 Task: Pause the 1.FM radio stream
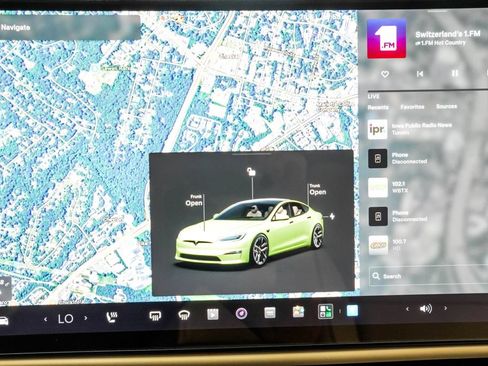[455, 73]
